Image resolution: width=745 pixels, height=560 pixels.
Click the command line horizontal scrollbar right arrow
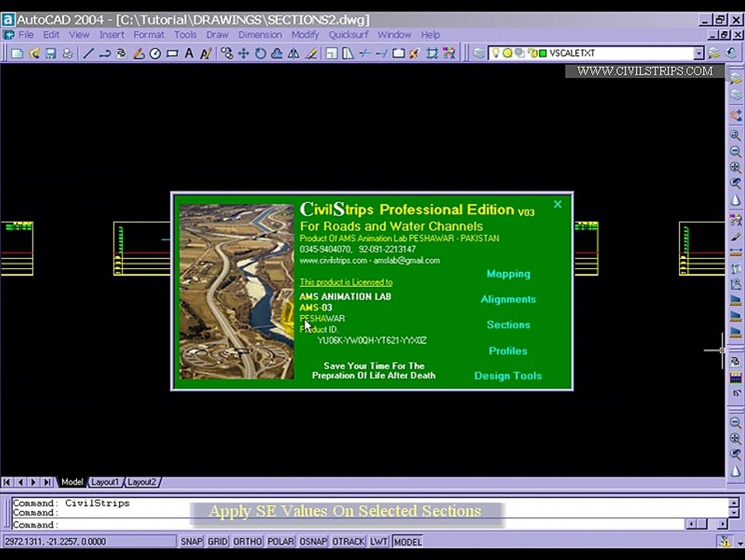tap(722, 524)
